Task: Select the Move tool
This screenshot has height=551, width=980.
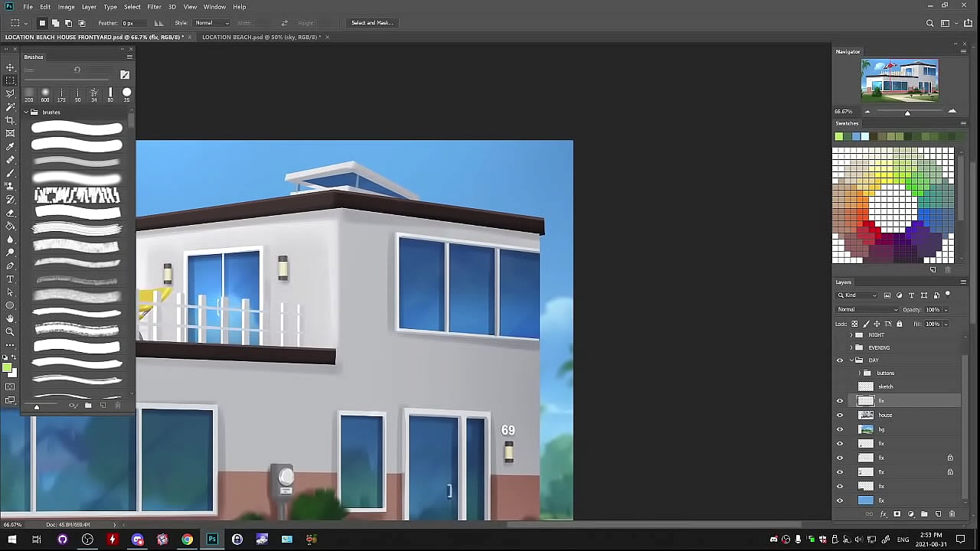Action: coord(10,67)
